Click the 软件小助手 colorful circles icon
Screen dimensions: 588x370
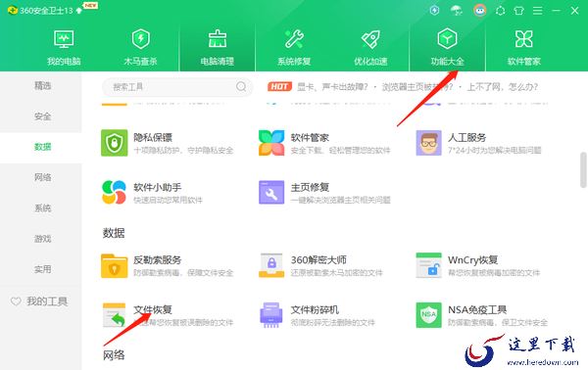[x=114, y=193]
